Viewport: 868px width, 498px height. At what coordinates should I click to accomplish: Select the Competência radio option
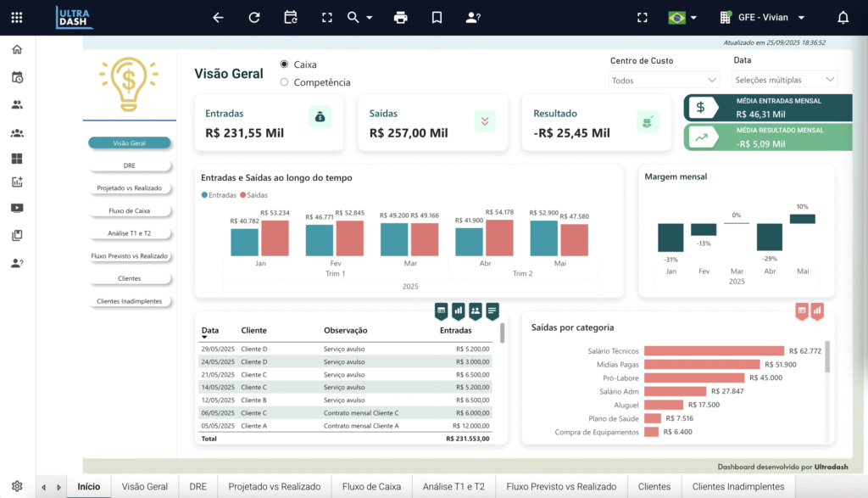(x=285, y=82)
